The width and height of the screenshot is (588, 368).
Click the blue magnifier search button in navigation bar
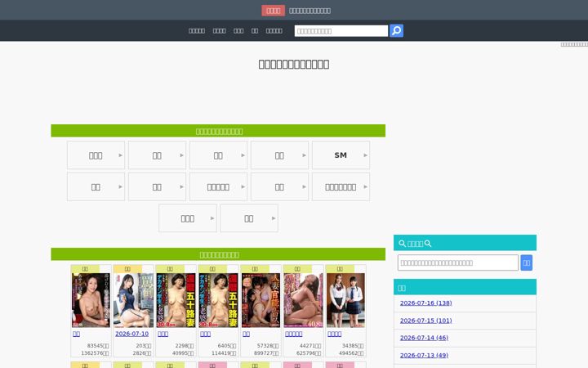coord(396,31)
